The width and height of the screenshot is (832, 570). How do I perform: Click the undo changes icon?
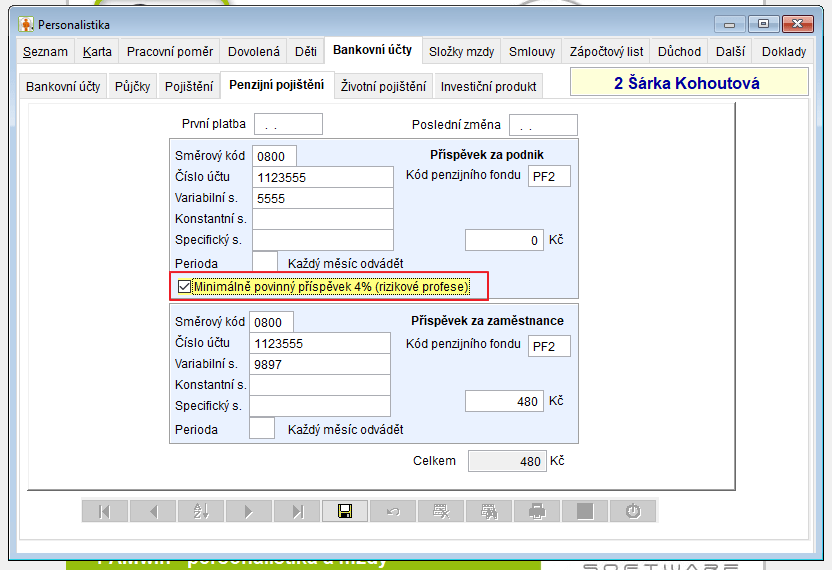393,511
